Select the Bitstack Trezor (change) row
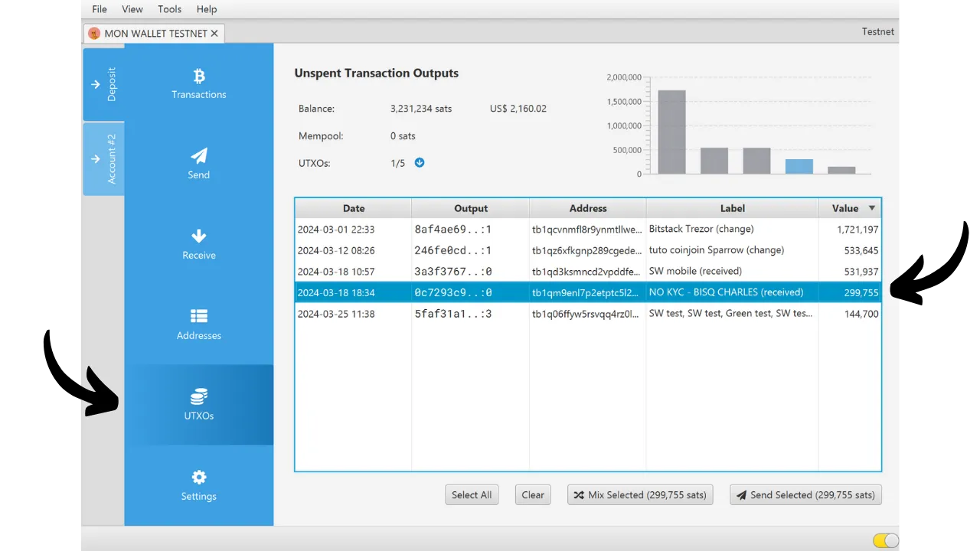Image resolution: width=980 pixels, height=551 pixels. coord(587,230)
